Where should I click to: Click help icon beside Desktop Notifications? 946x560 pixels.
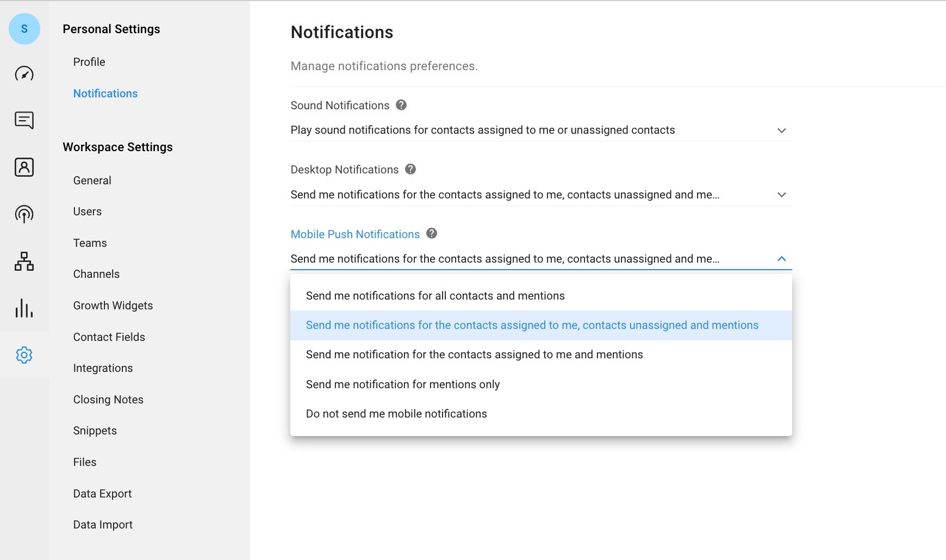point(410,169)
